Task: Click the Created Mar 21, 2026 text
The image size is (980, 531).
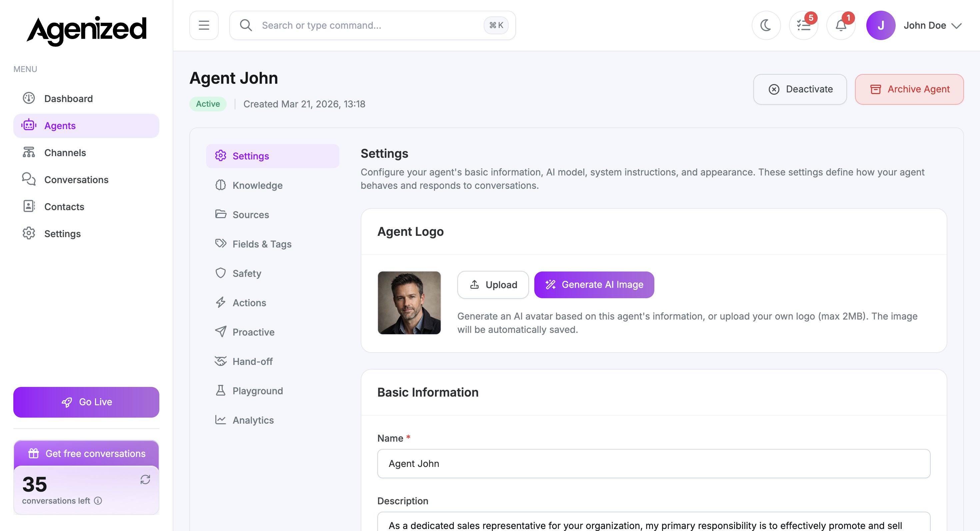Action: click(x=304, y=104)
